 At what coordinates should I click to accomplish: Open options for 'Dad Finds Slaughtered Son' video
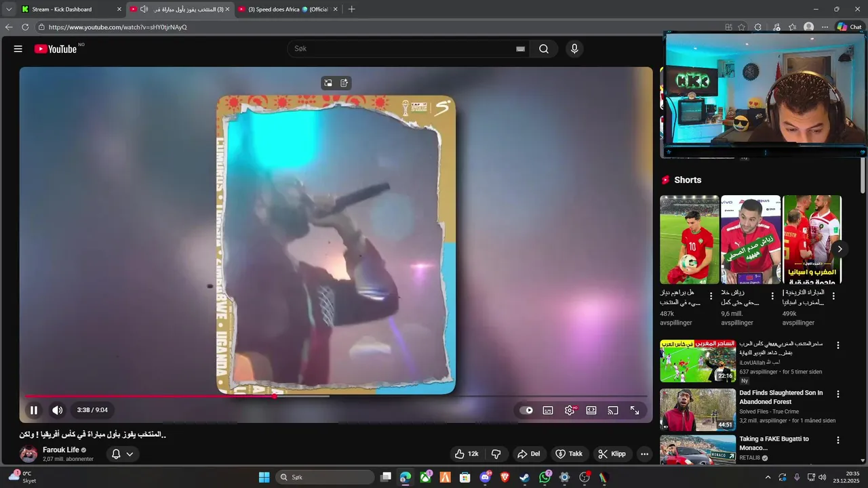pyautogui.click(x=837, y=394)
